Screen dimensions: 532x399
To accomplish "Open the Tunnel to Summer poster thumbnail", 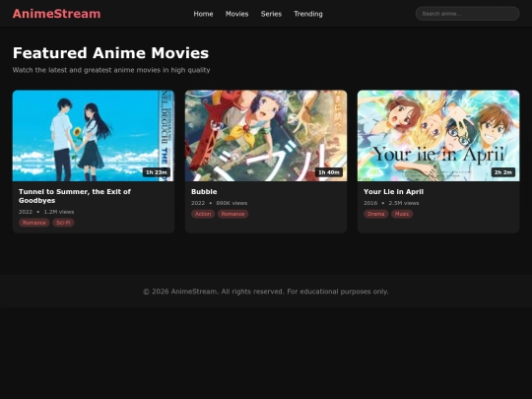I will pyautogui.click(x=94, y=136).
